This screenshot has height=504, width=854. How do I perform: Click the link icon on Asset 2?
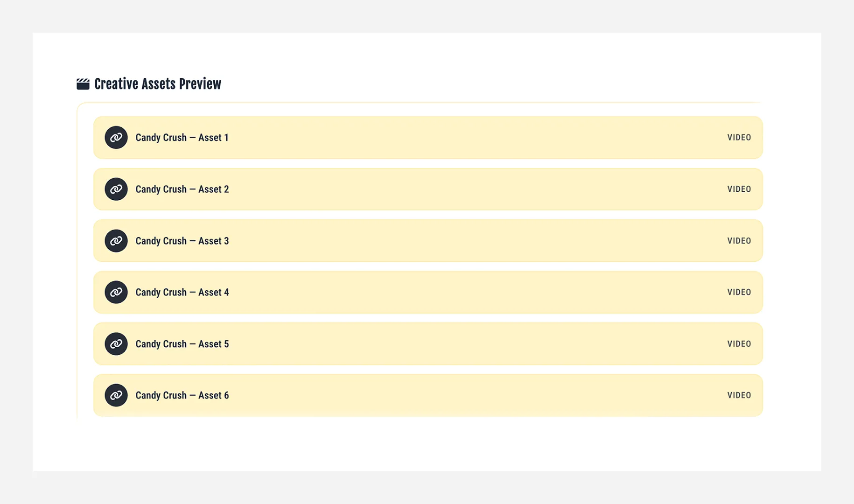tap(116, 189)
